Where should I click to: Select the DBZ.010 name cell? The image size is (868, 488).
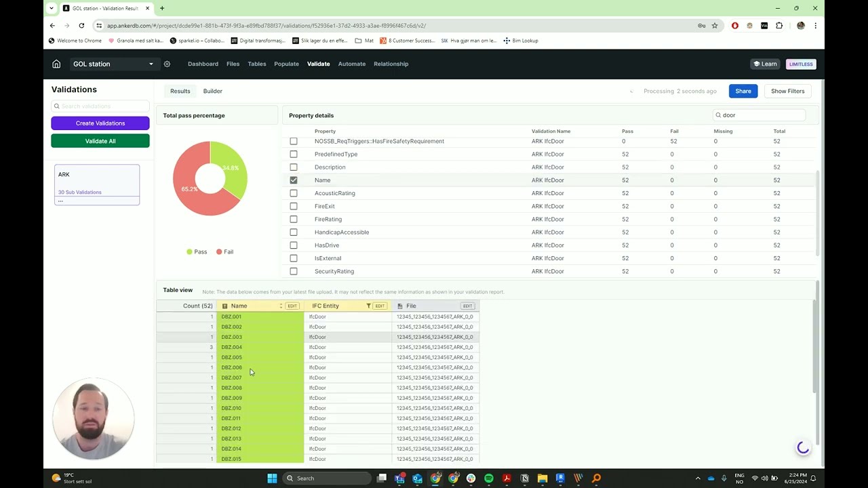point(260,408)
